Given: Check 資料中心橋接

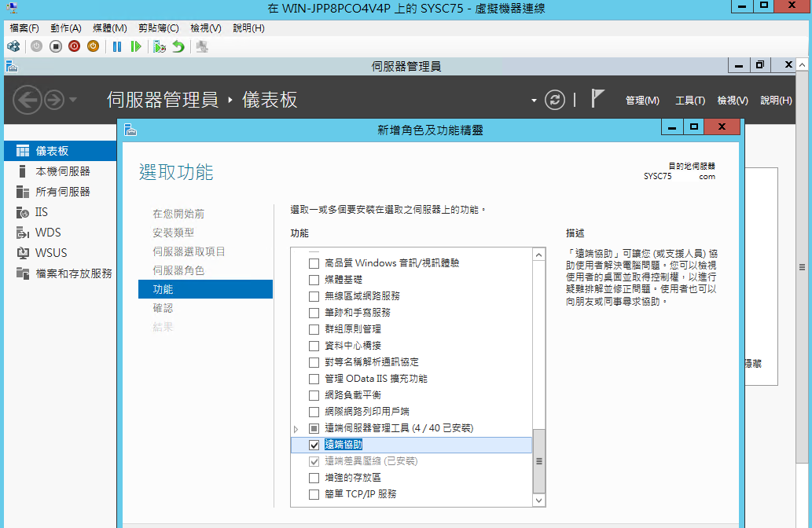Looking at the screenshot, I should tap(314, 346).
